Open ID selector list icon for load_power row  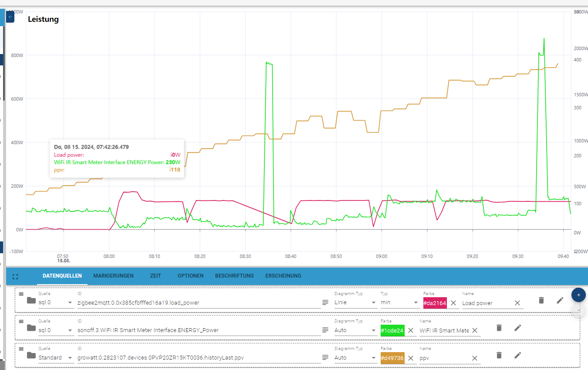325,302
